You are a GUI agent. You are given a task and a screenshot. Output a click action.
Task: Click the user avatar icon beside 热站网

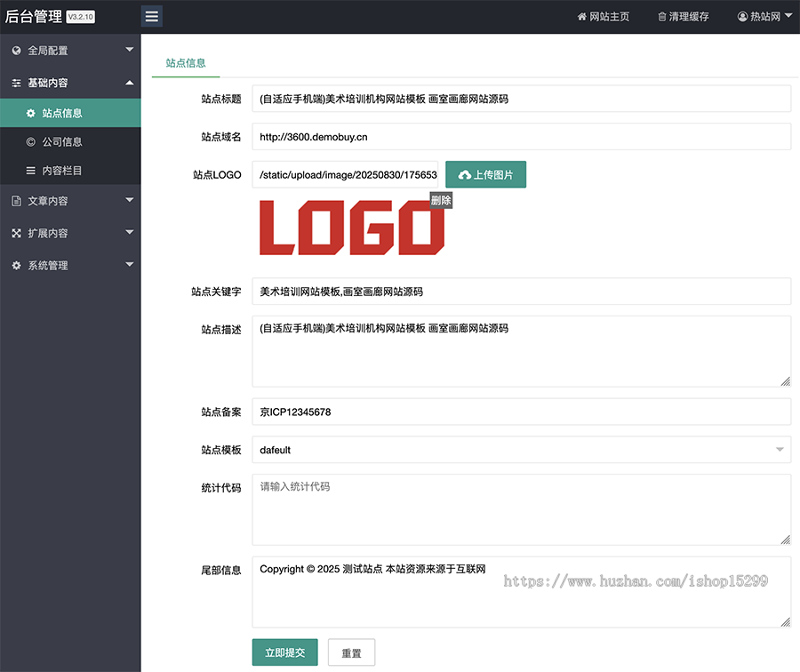(742, 17)
